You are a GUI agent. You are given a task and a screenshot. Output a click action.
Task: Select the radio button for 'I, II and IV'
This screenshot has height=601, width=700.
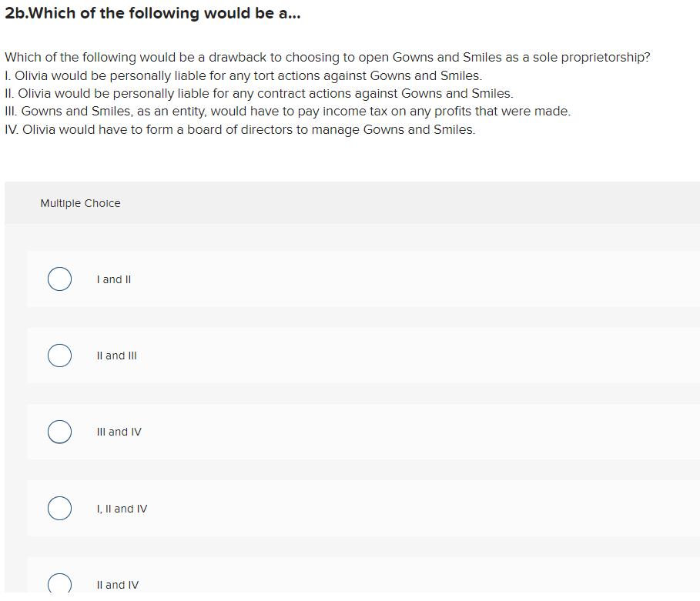coord(59,508)
